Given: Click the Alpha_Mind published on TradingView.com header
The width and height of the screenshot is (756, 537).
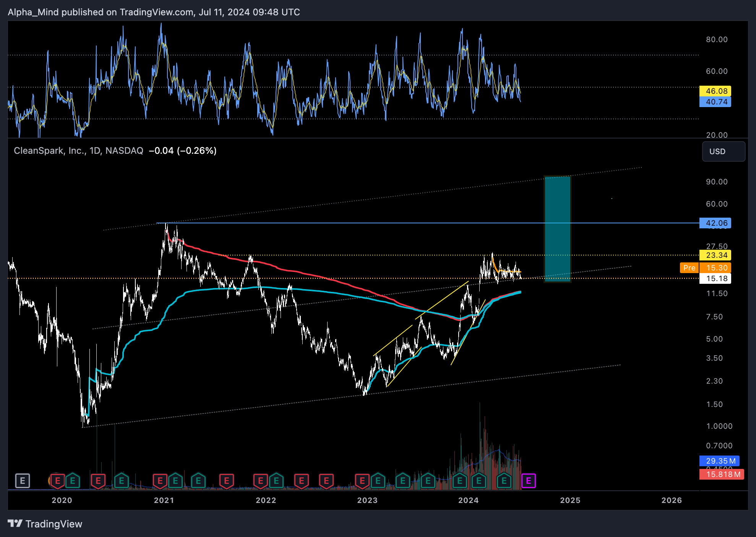Looking at the screenshot, I should coord(154,12).
